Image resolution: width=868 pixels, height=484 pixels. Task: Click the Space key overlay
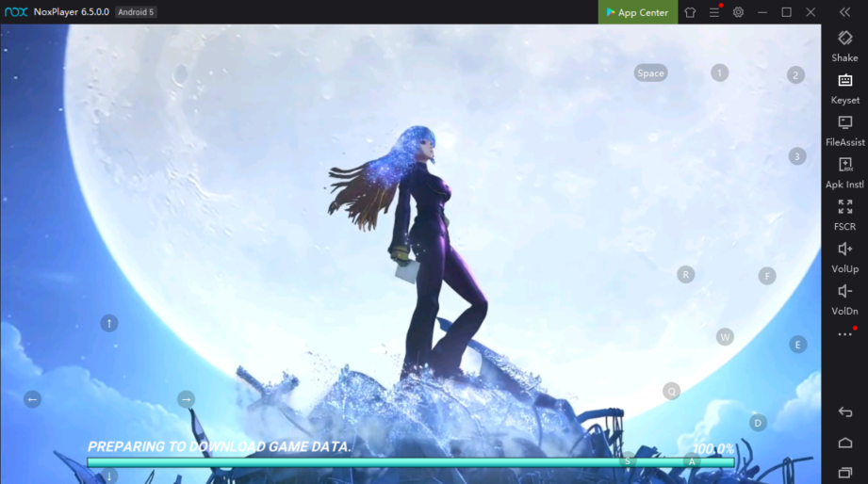650,73
